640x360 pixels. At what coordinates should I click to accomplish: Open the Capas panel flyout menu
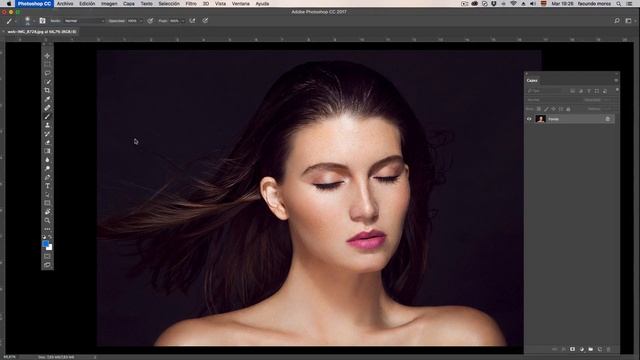616,80
